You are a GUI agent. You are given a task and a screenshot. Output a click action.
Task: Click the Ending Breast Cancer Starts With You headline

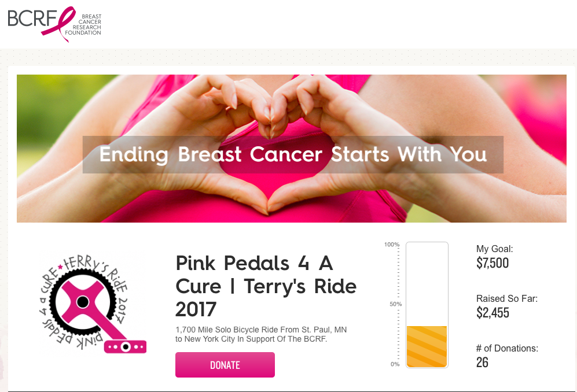pyautogui.click(x=293, y=154)
